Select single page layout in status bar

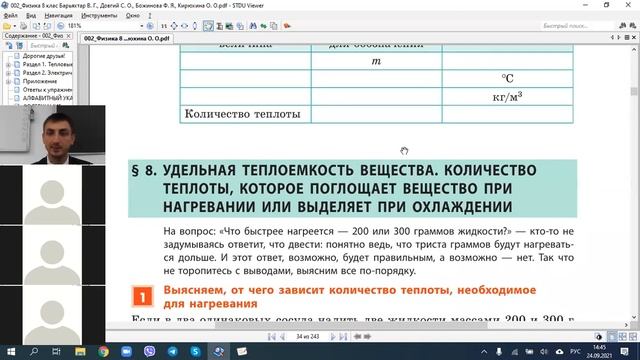[612, 336]
